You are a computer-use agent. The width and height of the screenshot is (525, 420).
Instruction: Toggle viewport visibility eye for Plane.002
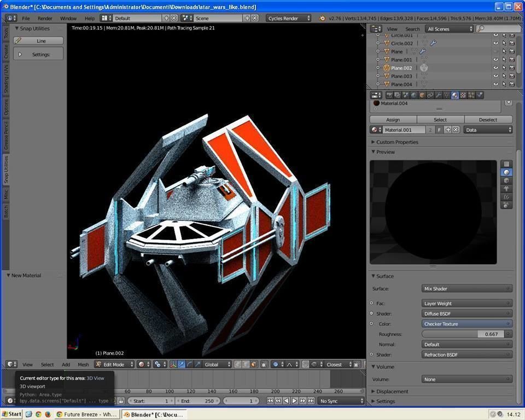click(495, 68)
